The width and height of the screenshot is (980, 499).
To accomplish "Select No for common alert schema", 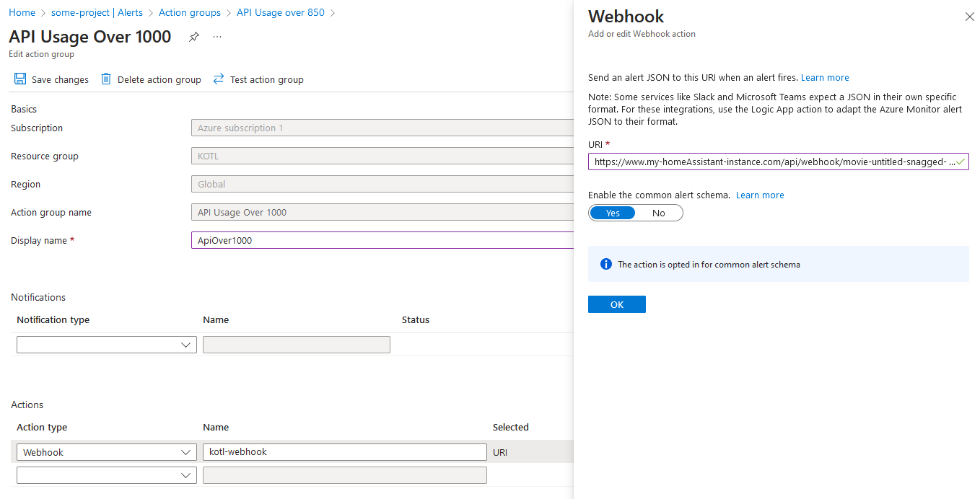I will (x=658, y=213).
